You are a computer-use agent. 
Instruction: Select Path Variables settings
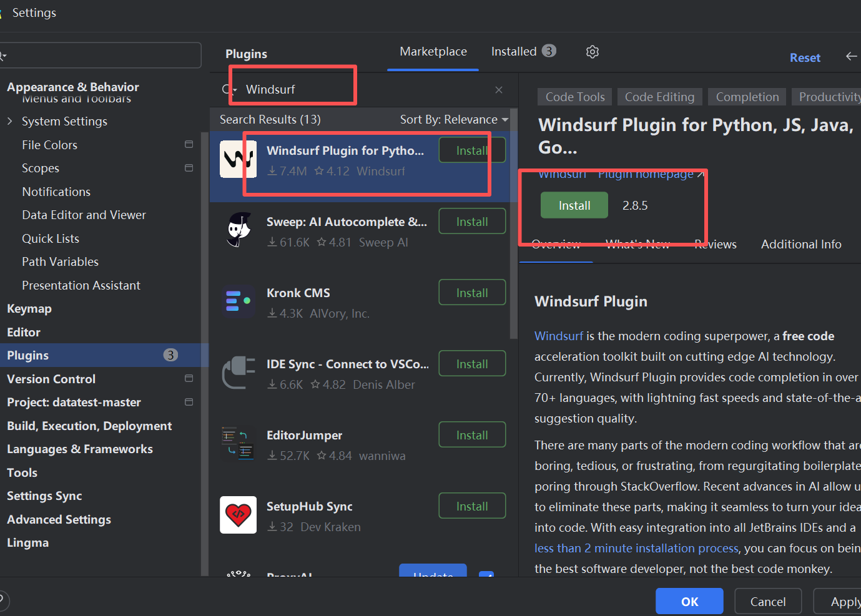tap(60, 262)
